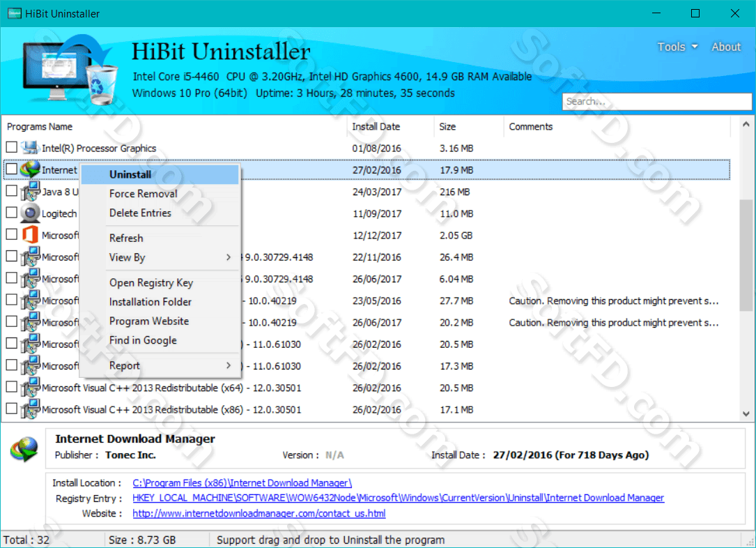Tick checkbox for the 6.04 MB row
Viewport: 756px width, 548px height.
point(12,278)
